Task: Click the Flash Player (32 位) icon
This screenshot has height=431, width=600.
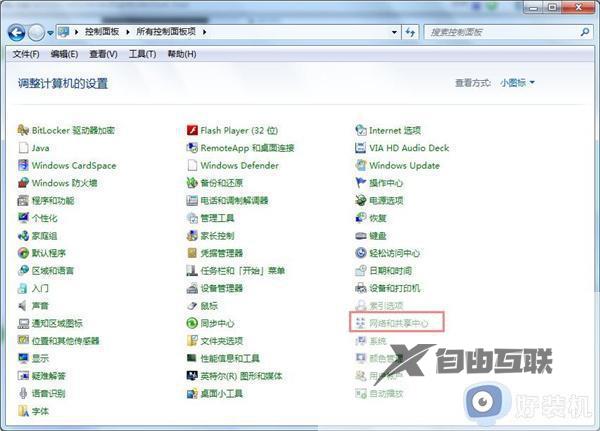Action: (x=192, y=130)
